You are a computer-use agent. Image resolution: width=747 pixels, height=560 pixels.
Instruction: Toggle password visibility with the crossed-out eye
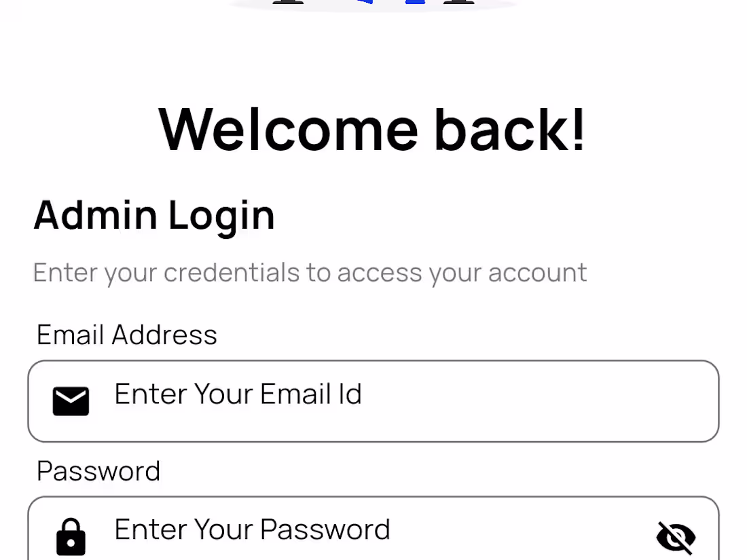coord(676,538)
